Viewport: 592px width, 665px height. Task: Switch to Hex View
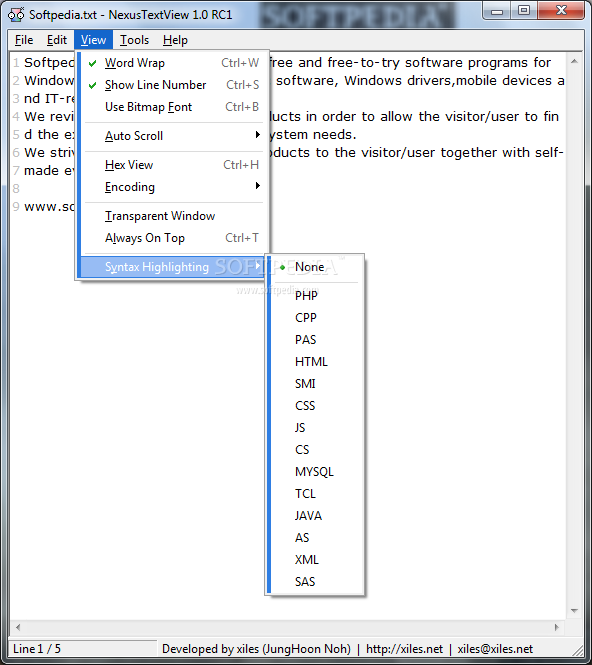pyautogui.click(x=174, y=165)
